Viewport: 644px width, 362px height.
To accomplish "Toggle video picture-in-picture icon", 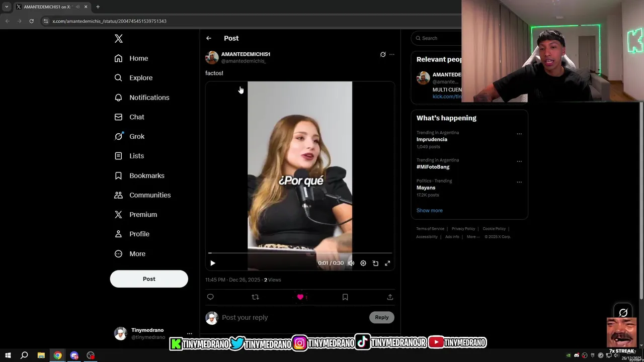I will pyautogui.click(x=375, y=263).
